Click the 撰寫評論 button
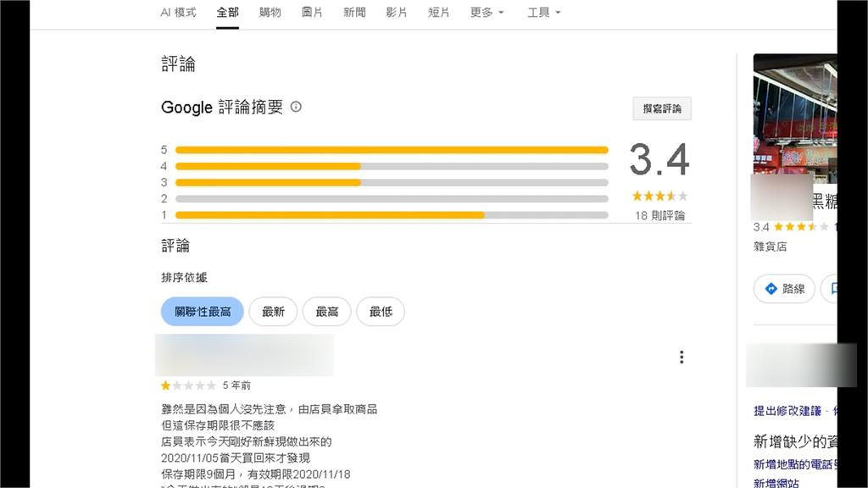The width and height of the screenshot is (868, 488). click(x=662, y=108)
